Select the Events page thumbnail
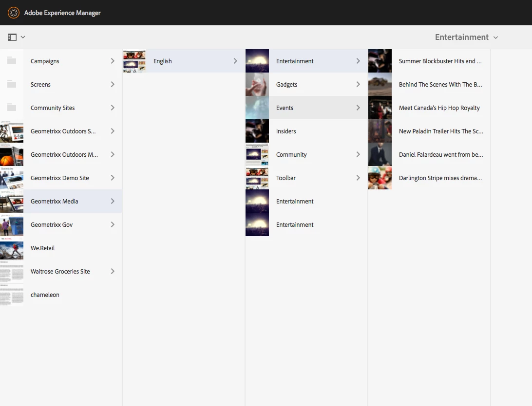The height and width of the screenshot is (406, 532). click(x=257, y=108)
